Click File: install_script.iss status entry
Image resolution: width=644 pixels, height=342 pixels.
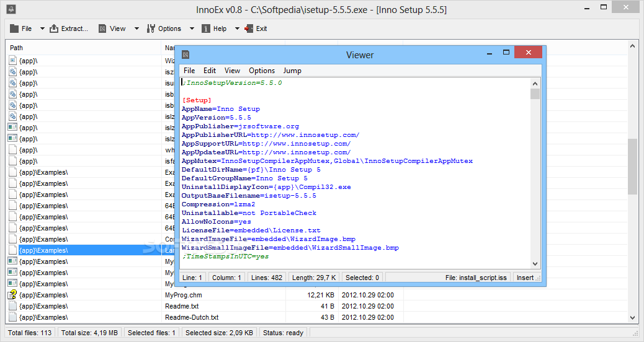(476, 278)
